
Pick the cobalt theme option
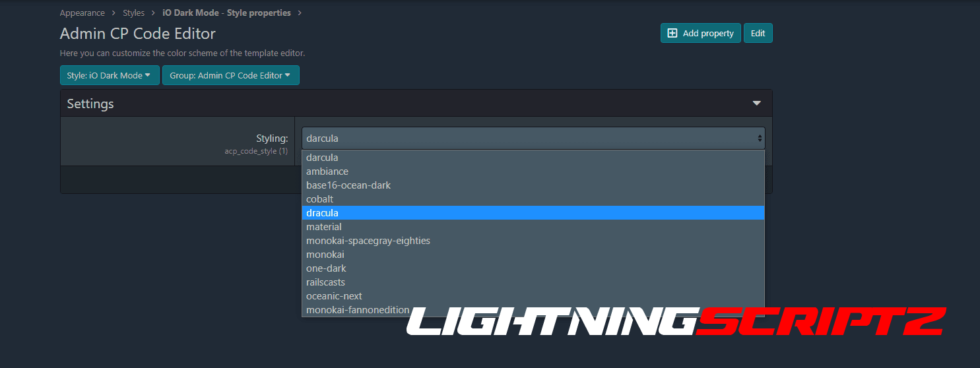319,199
